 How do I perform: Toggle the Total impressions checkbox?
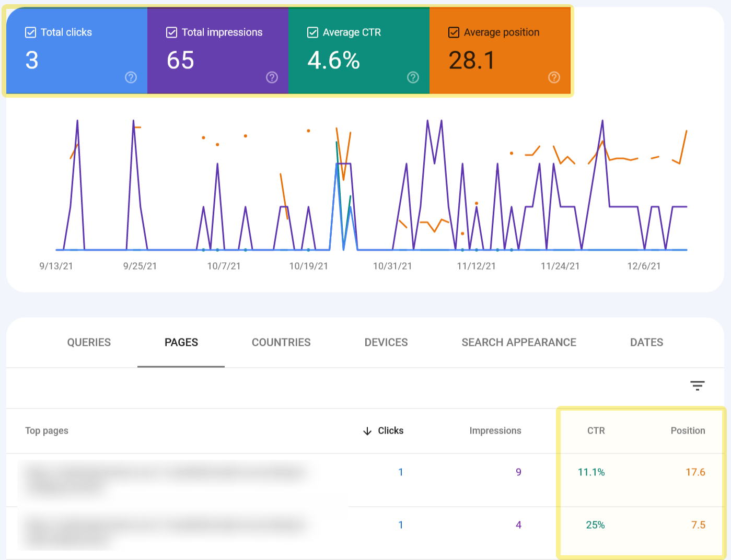171,32
